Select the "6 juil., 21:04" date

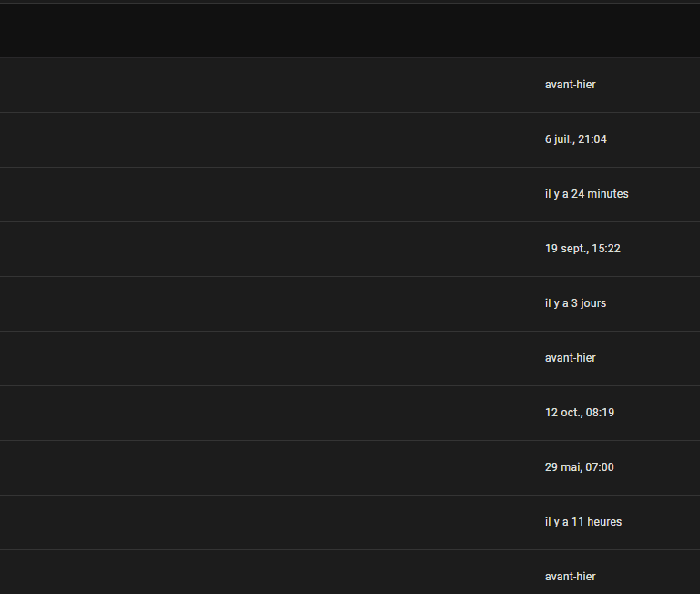point(575,139)
